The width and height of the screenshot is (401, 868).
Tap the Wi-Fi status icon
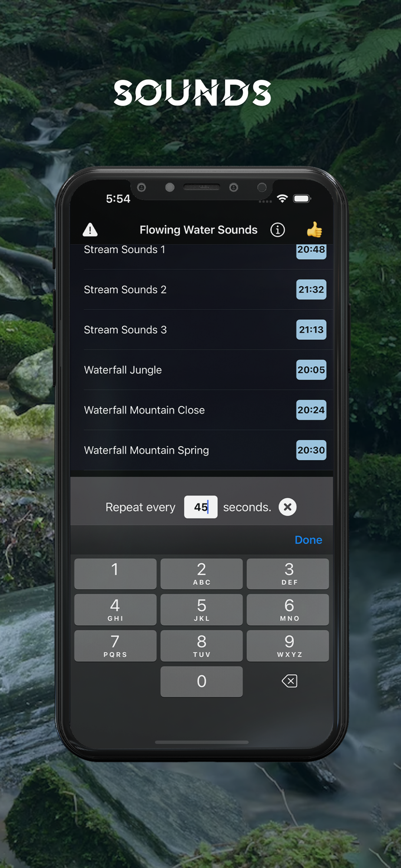(283, 199)
